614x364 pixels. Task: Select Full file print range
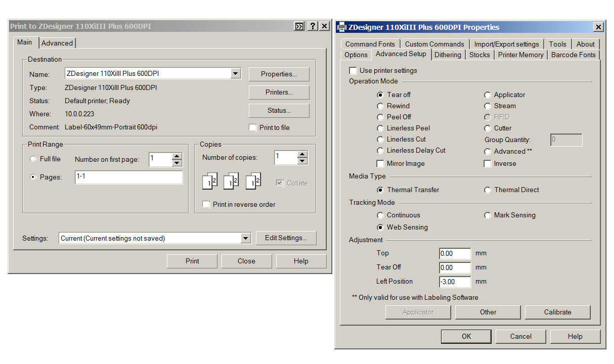33,159
